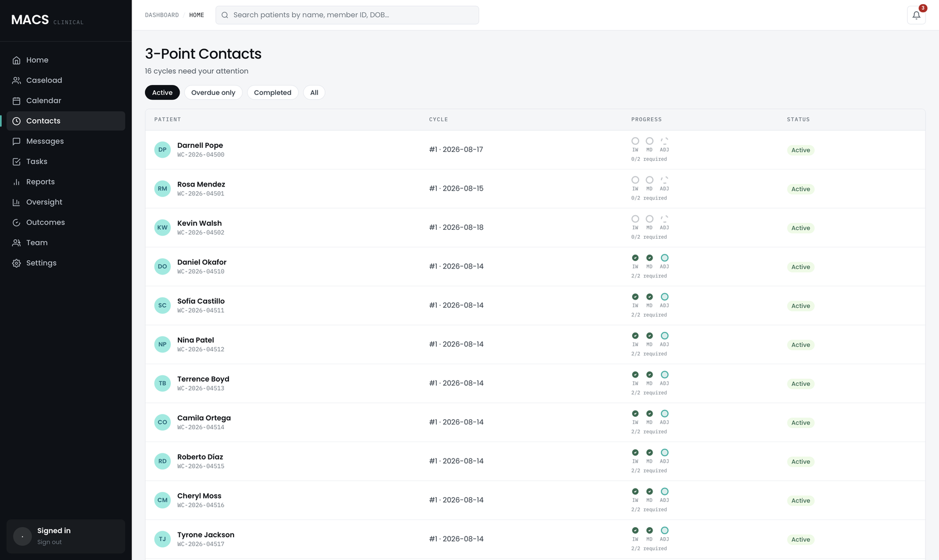Click Rosa Mendez's Active status badge
This screenshot has height=560, width=939.
(800, 189)
